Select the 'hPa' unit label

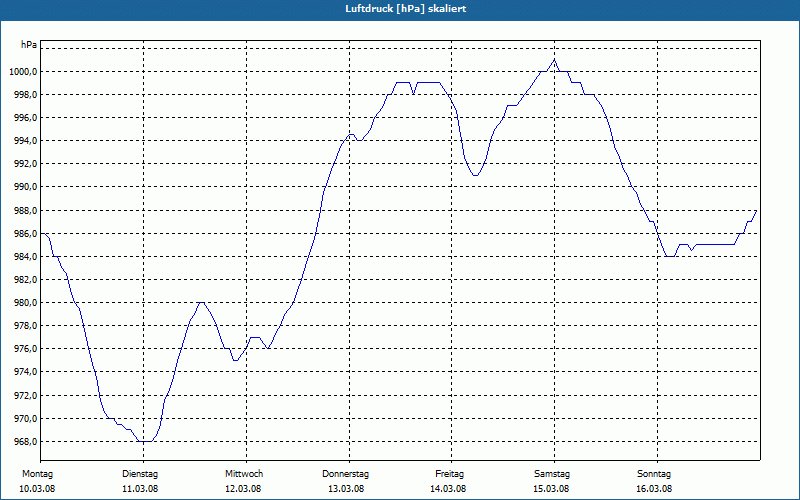[x=29, y=45]
